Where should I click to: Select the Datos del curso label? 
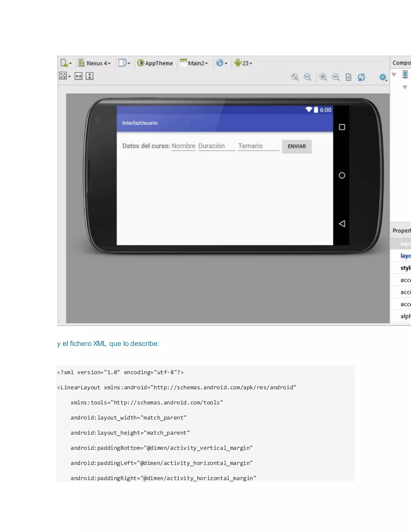146,146
